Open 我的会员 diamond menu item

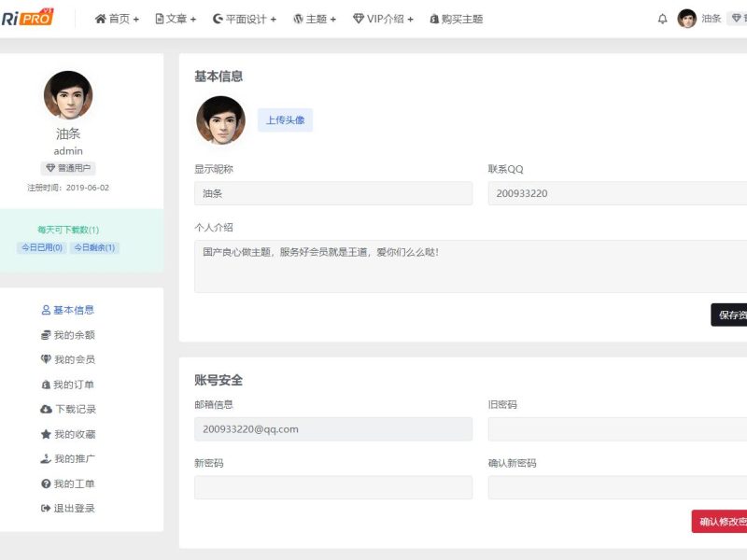[x=68, y=359]
